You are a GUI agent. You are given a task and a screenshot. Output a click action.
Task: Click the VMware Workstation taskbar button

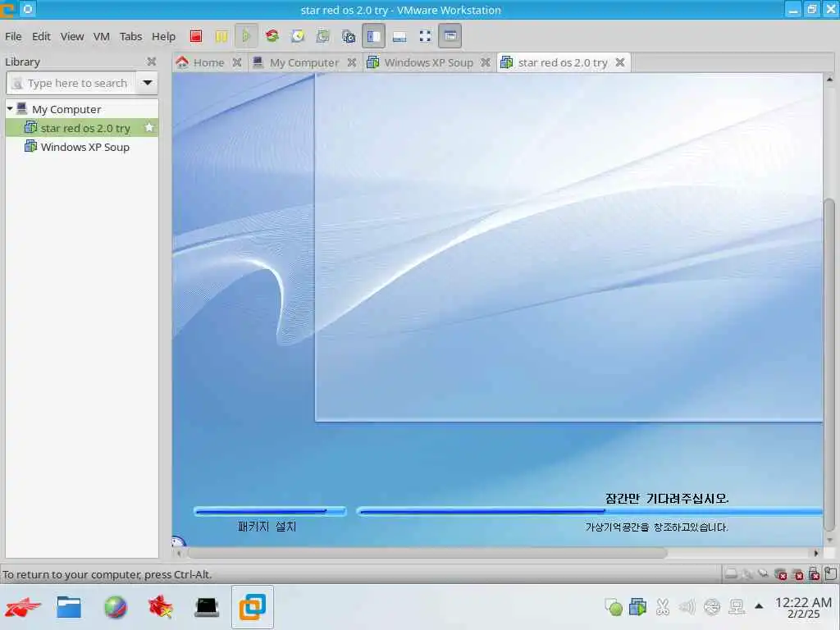(253, 607)
